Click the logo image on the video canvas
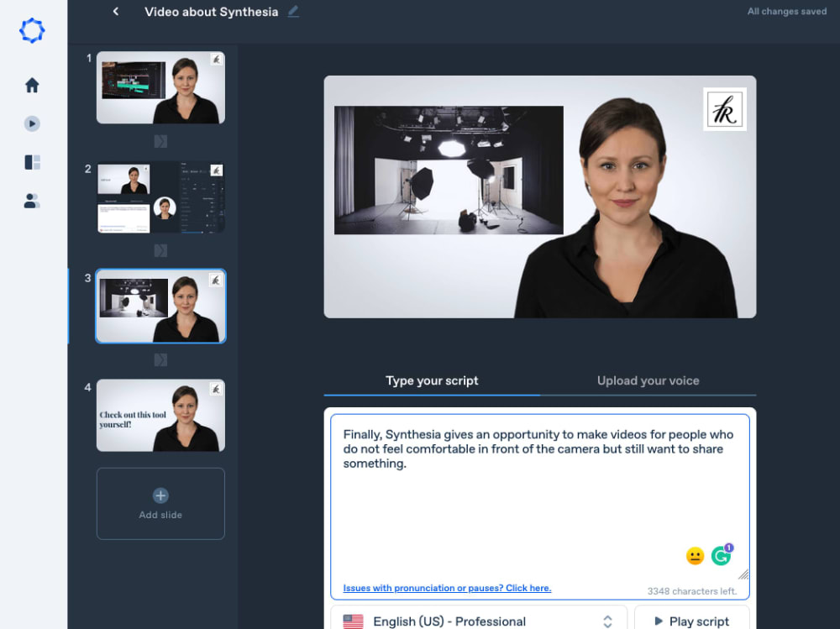Viewport: 840px width, 629px height. coord(725,109)
